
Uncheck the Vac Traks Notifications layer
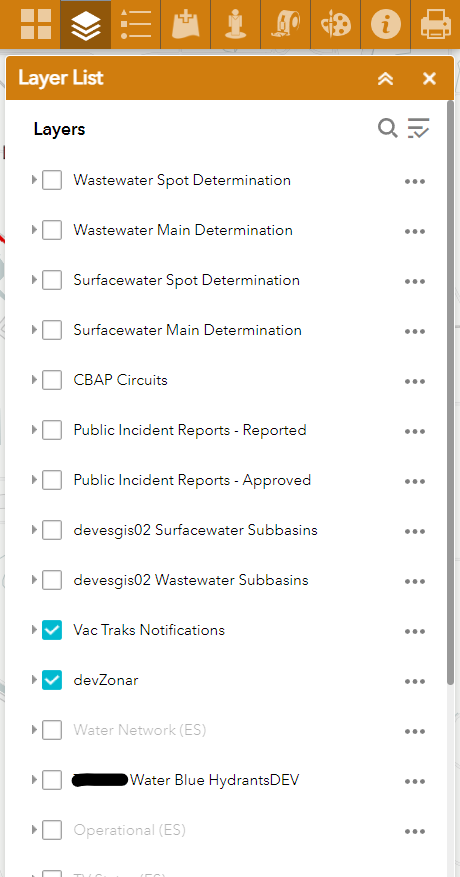52,630
